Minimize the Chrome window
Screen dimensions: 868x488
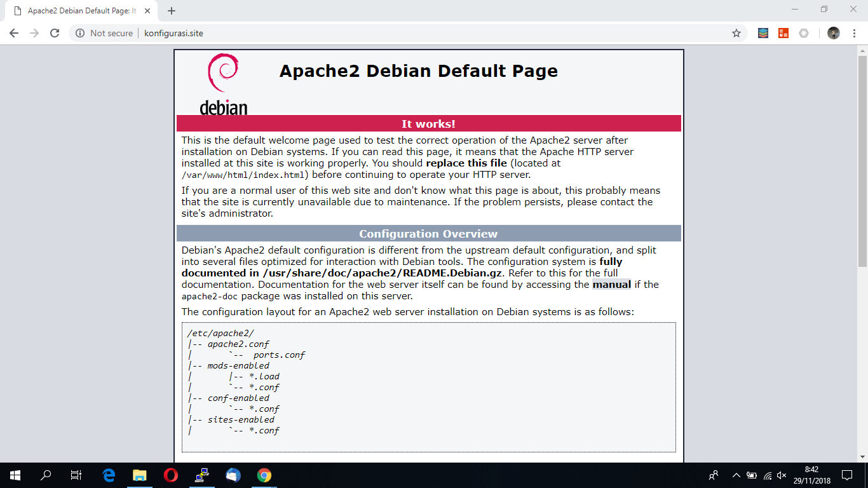(x=795, y=10)
